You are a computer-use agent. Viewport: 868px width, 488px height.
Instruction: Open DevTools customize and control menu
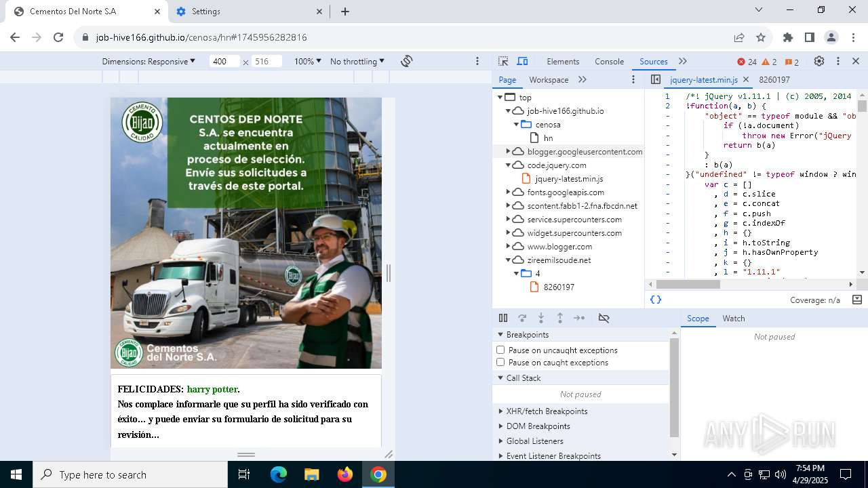click(838, 61)
